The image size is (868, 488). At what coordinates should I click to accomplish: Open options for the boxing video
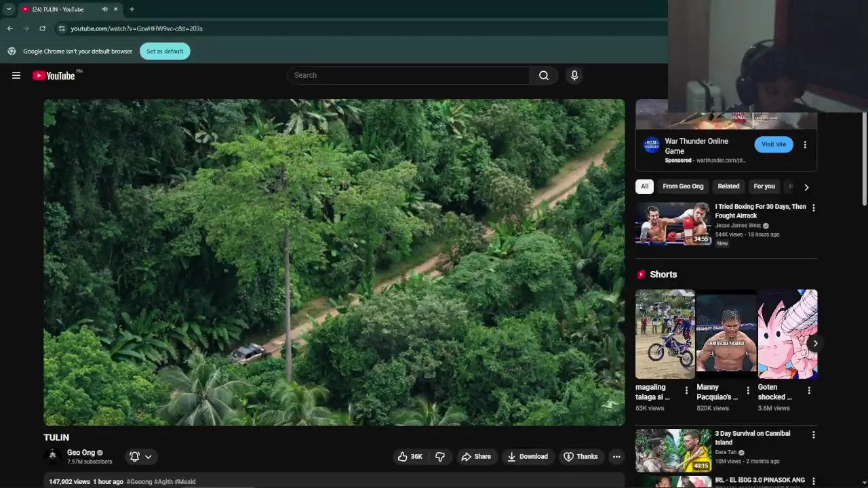814,208
